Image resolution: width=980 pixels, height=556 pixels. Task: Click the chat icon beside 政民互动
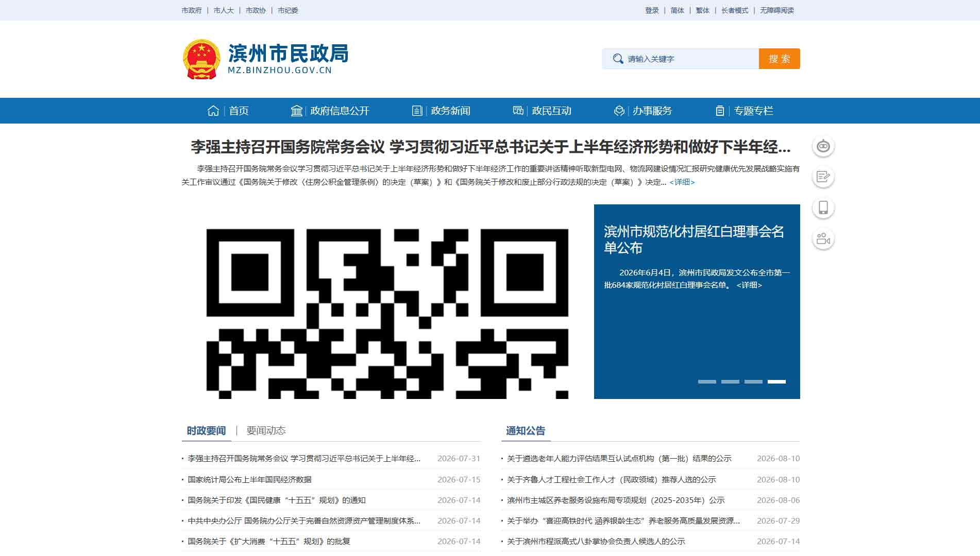point(518,110)
